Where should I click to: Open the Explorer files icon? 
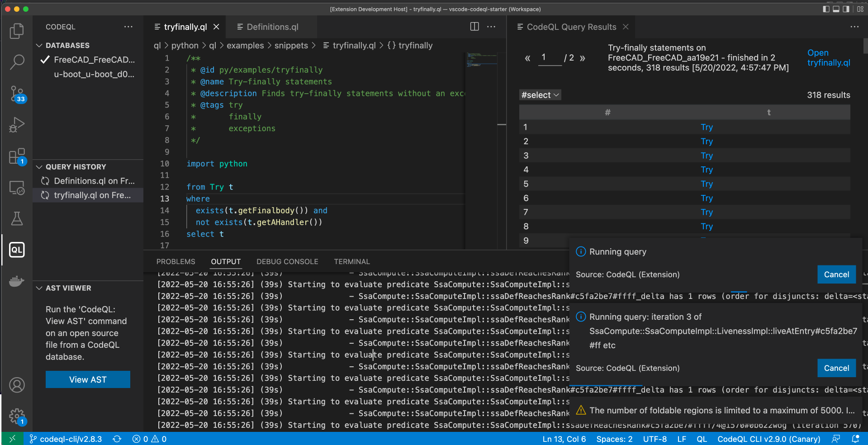tap(17, 31)
